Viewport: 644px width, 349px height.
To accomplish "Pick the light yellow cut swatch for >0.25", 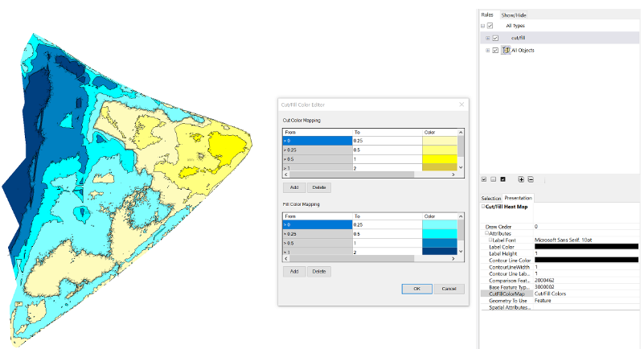I will click(x=440, y=150).
